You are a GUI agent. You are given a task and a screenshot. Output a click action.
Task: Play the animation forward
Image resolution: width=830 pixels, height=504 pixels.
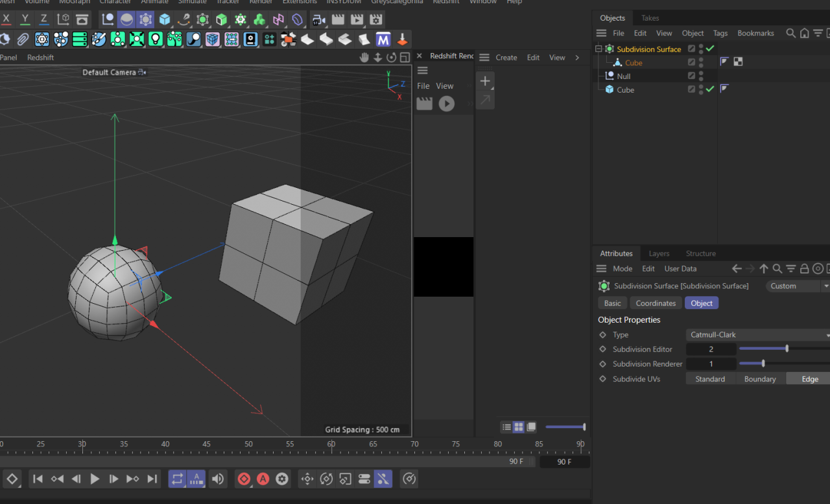(x=95, y=479)
